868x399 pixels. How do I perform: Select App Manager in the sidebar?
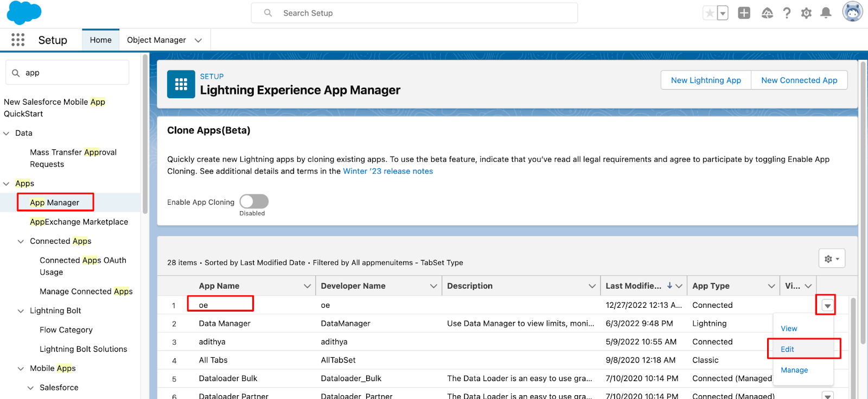coord(55,202)
